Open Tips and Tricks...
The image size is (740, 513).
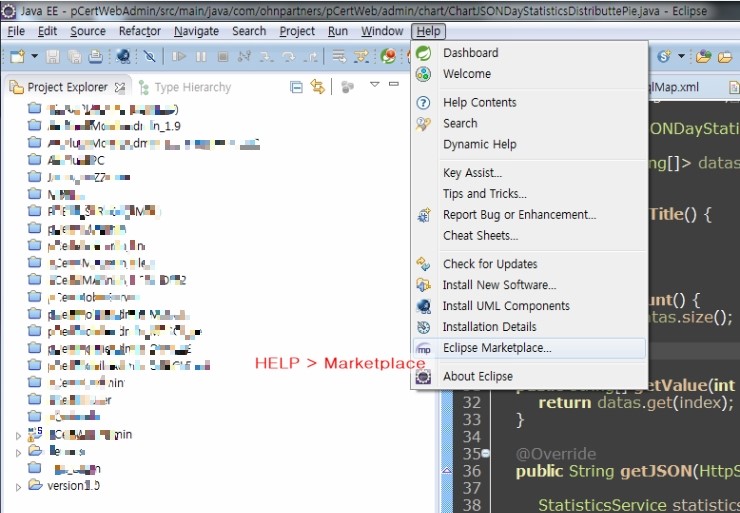[x=529, y=193]
